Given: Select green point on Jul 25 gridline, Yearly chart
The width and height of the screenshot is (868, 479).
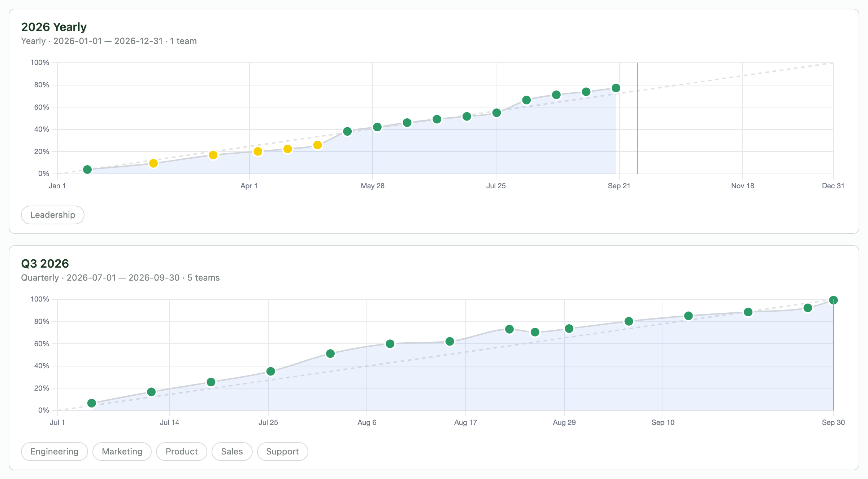Looking at the screenshot, I should (x=496, y=113).
